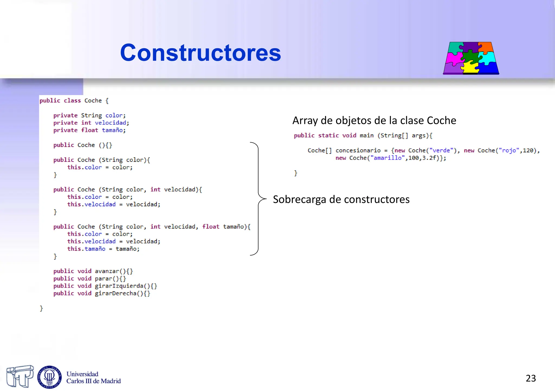Click 'public Coche (String color){' line
This screenshot has height=392, width=555.
pyautogui.click(x=102, y=160)
